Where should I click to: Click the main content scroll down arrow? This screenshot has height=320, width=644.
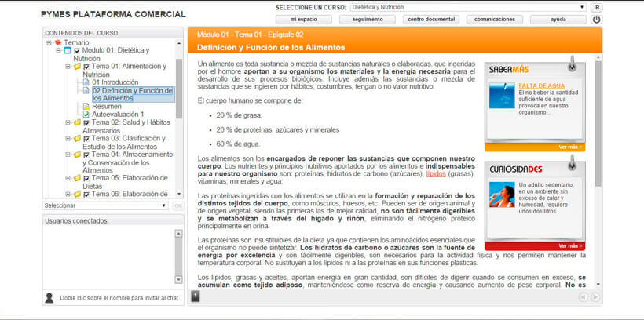(598, 284)
